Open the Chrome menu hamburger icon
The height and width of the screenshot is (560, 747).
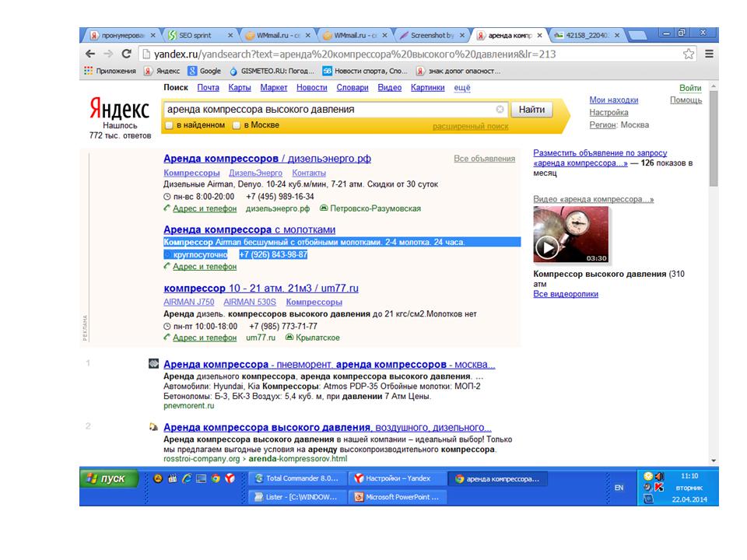[709, 54]
